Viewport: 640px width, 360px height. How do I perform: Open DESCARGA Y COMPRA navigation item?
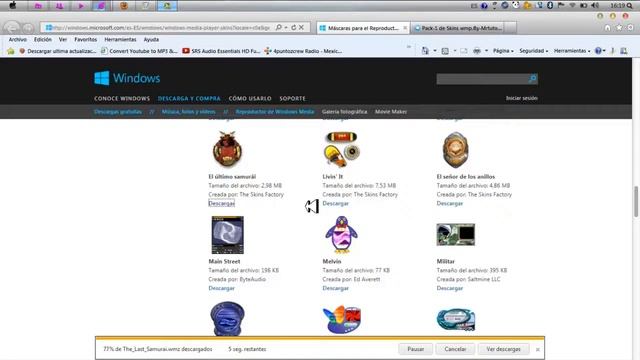[x=189, y=98]
